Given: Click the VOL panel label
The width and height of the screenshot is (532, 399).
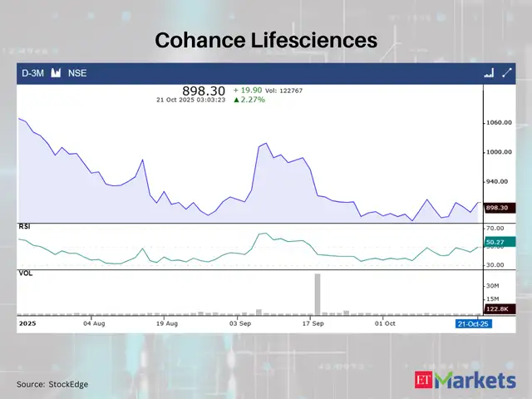Looking at the screenshot, I should point(25,272).
